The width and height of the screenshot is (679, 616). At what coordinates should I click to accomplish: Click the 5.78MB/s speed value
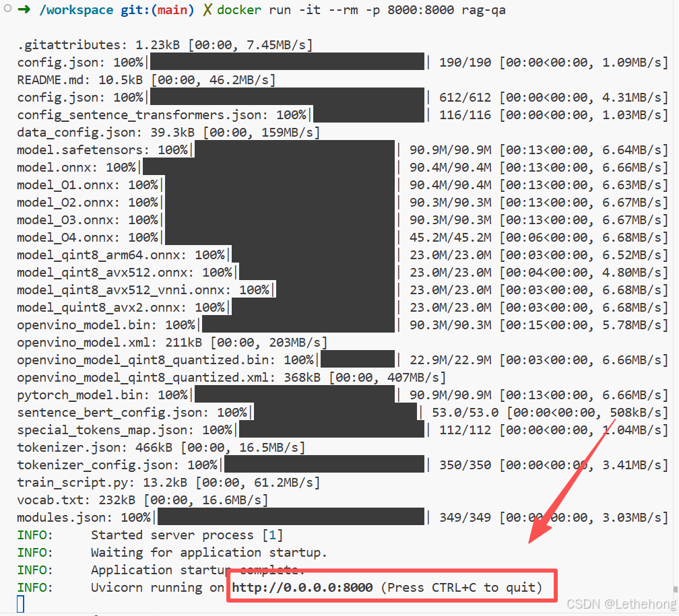[632, 324]
